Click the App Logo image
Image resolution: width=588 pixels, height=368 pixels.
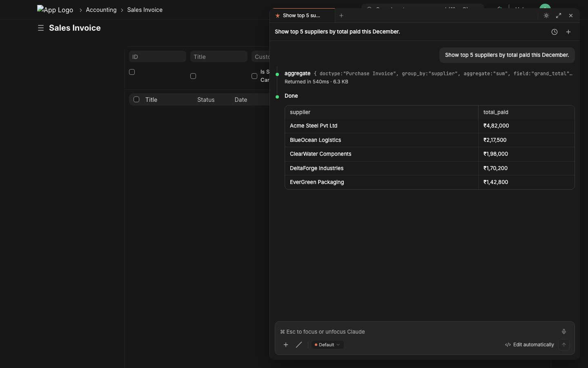[55, 9]
